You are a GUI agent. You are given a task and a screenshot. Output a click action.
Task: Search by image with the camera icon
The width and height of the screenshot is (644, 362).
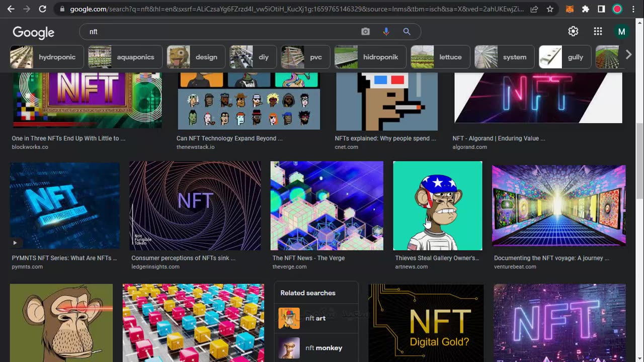click(x=365, y=32)
